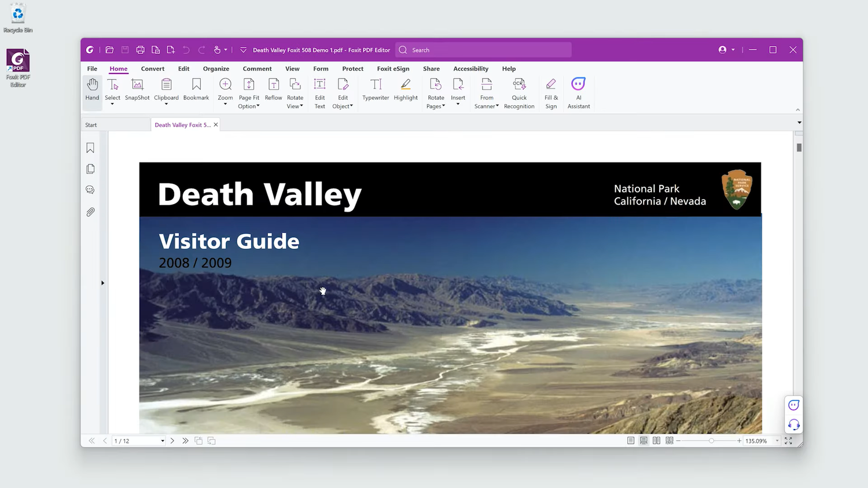
Task: Click the Rotate Pages tool
Action: (436, 93)
